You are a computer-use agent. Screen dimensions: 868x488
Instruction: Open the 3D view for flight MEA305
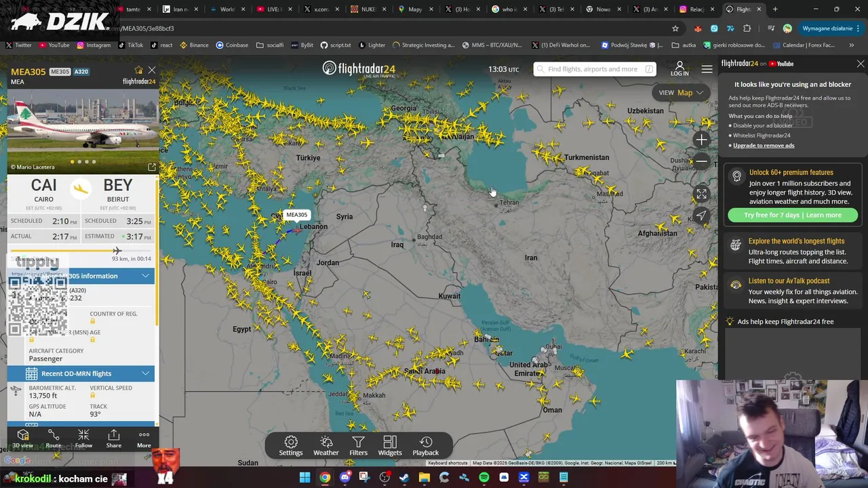[22, 439]
